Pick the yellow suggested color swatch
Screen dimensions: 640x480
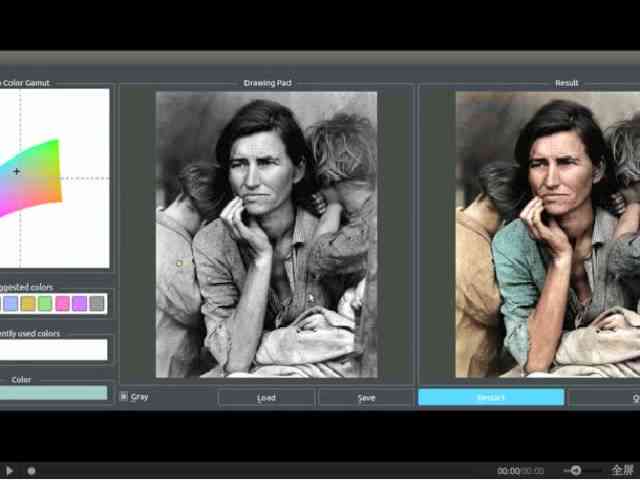28,304
